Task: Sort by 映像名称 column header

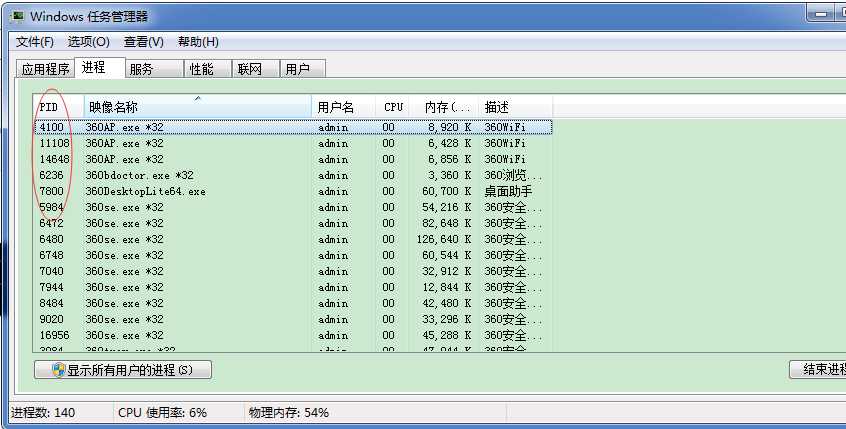Action: coord(197,107)
